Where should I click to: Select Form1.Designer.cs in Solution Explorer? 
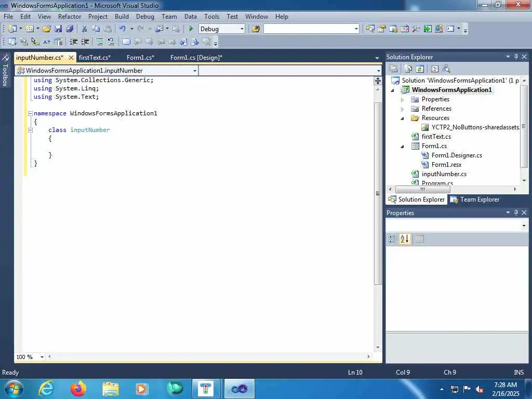click(457, 155)
